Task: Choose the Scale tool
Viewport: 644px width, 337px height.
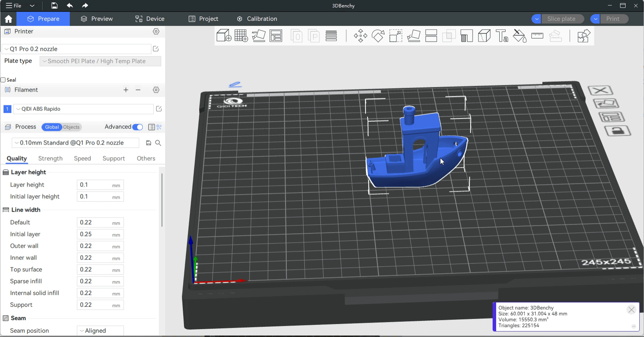Action: (396, 36)
